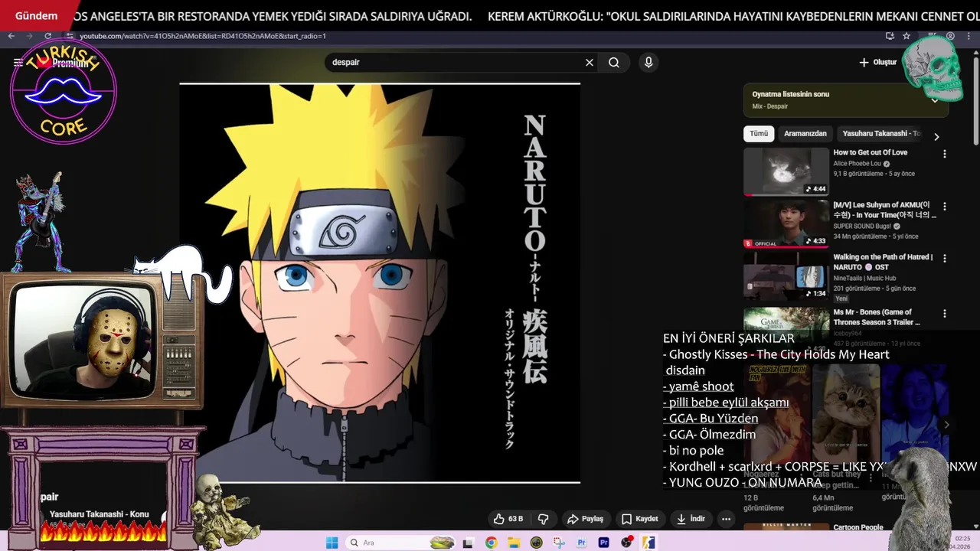Like the video (63 B)

[509, 519]
